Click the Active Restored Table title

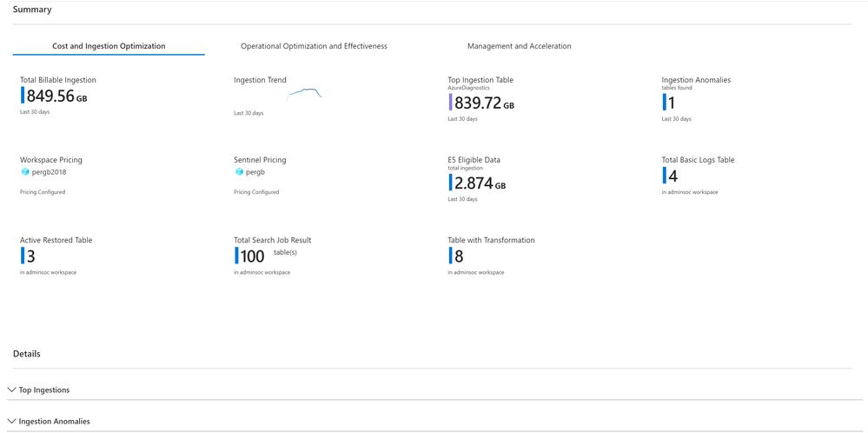(x=56, y=240)
